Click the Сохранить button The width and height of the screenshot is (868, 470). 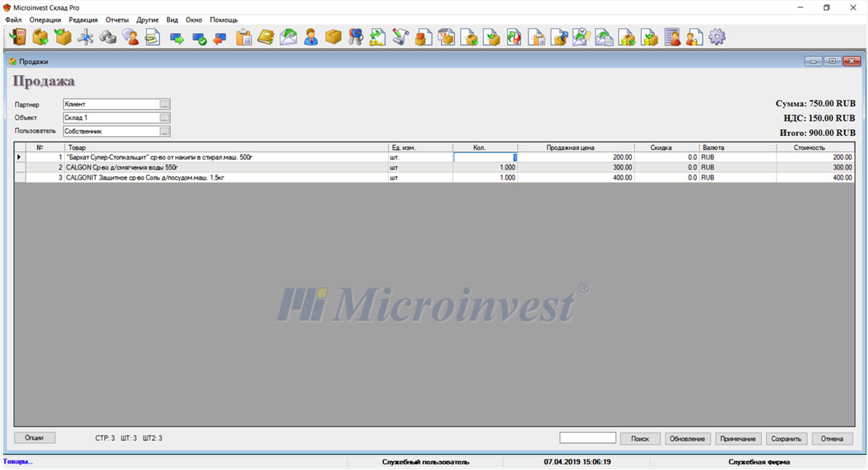pyautogui.click(x=786, y=439)
